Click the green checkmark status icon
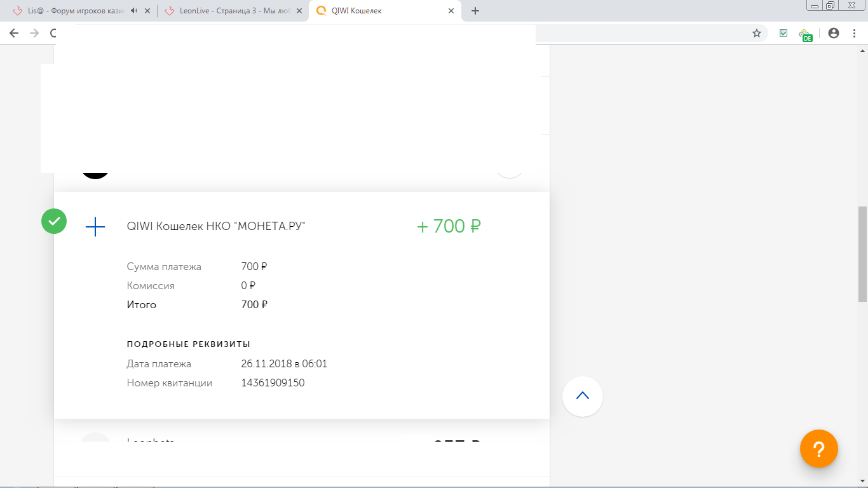The height and width of the screenshot is (488, 868). pyautogui.click(x=54, y=221)
